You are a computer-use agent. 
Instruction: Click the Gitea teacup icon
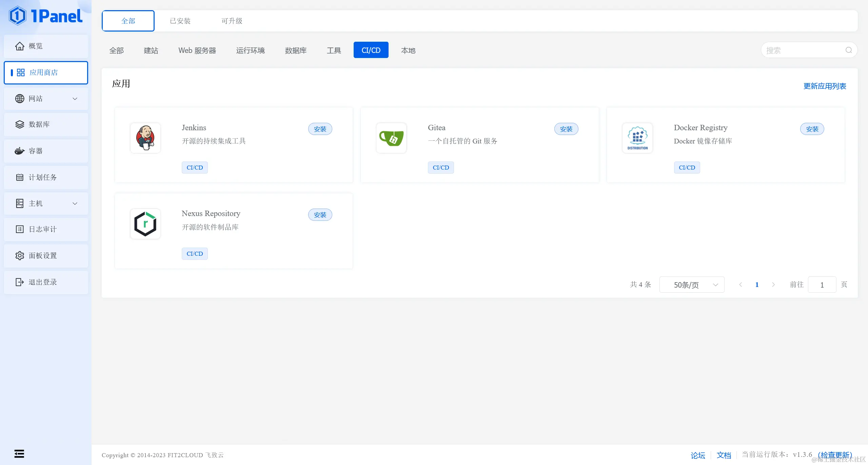pos(391,138)
